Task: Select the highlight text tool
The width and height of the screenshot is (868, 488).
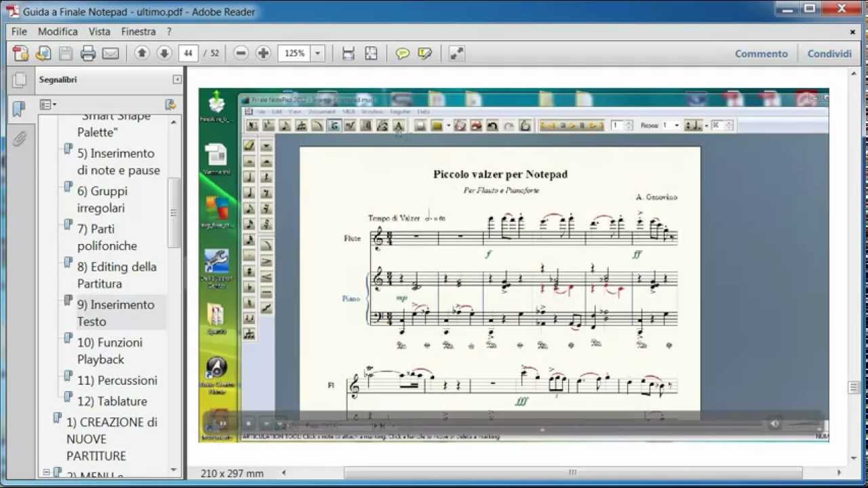Action: [425, 54]
